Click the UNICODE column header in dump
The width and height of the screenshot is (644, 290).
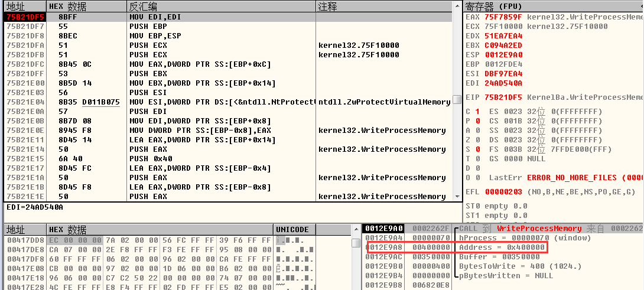292,229
